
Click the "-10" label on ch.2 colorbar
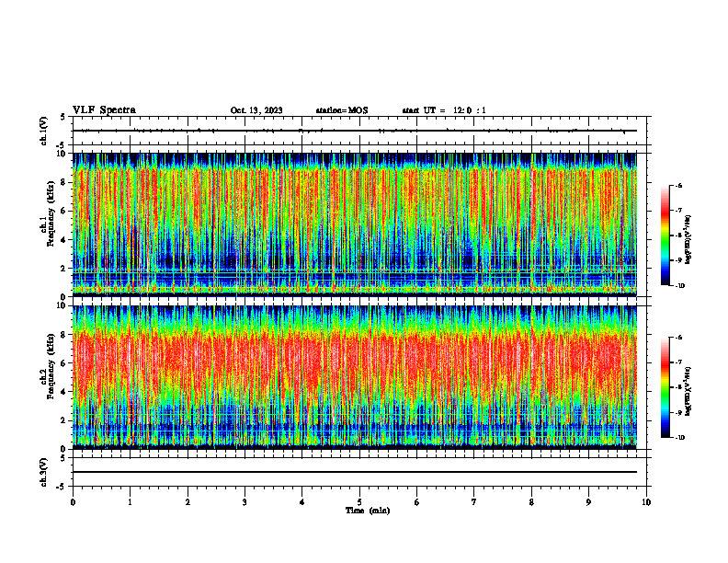pos(679,438)
